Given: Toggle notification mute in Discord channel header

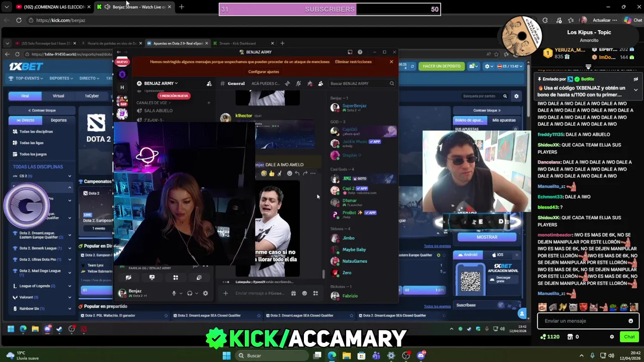Looking at the screenshot, I should pos(298,83).
